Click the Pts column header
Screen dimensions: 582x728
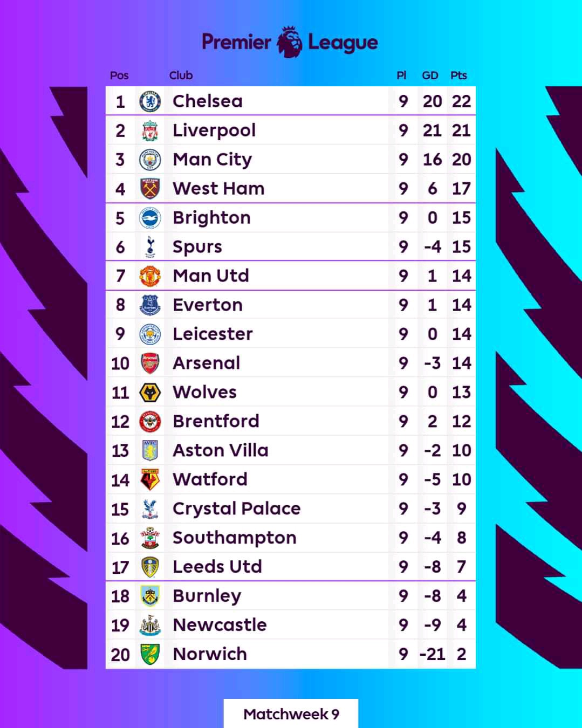(458, 75)
